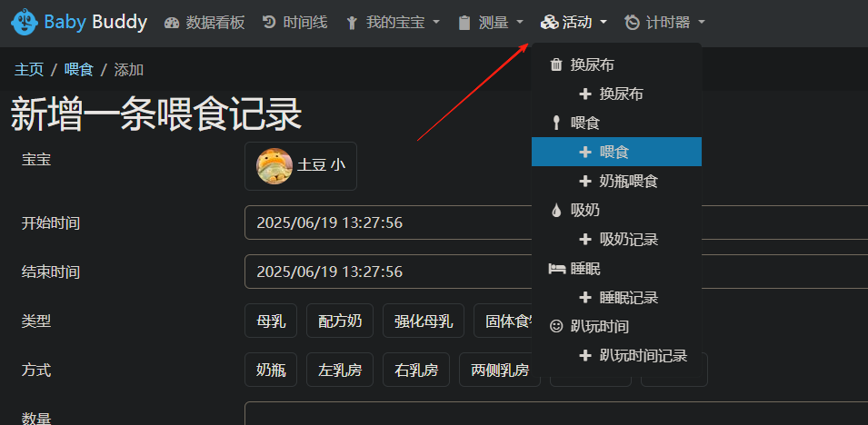Expand the 计时器 dropdown caret
The width and height of the screenshot is (868, 425).
pos(702,23)
